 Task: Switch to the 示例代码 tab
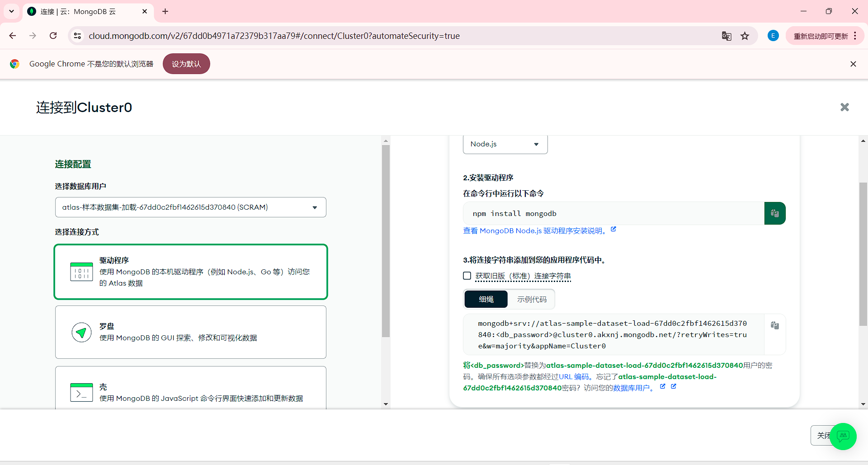[x=532, y=299]
